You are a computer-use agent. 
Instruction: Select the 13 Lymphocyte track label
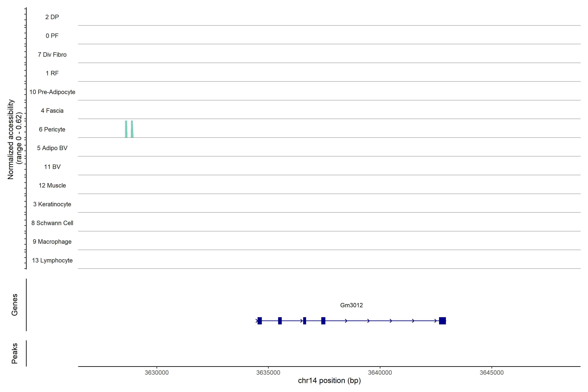(x=52, y=261)
